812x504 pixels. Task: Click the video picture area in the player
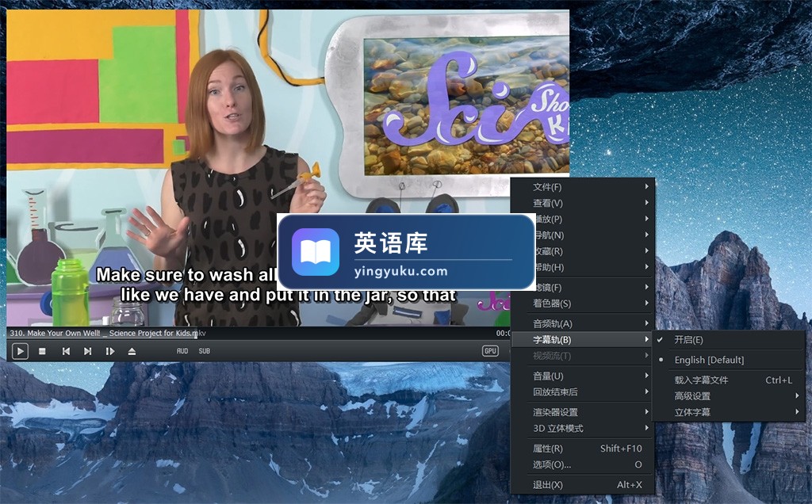coord(287,168)
